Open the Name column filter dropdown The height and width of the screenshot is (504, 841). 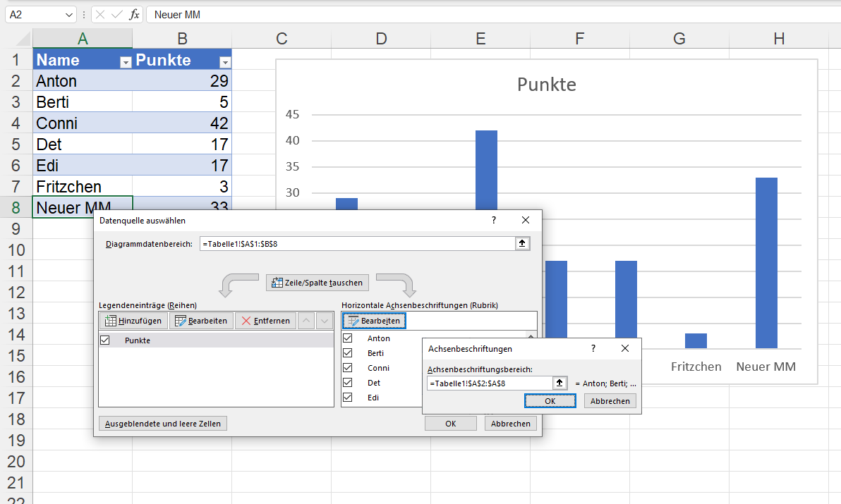click(126, 62)
